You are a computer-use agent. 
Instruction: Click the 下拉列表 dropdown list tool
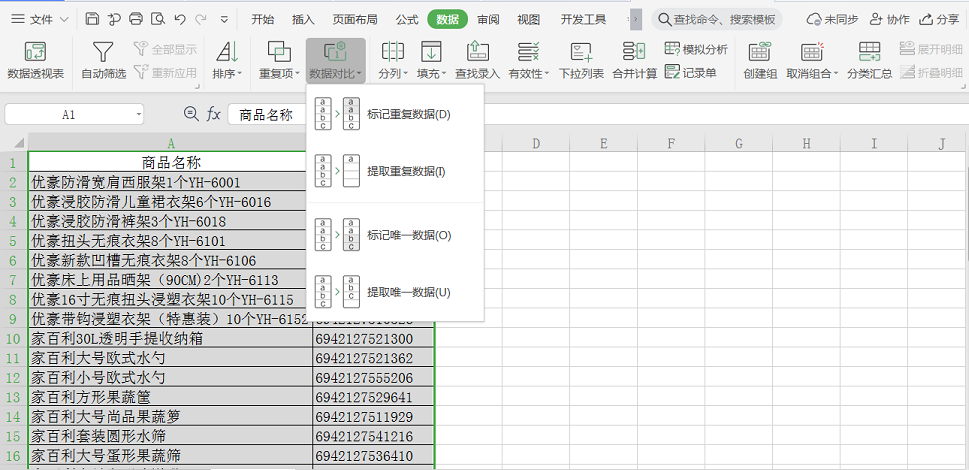[582, 61]
